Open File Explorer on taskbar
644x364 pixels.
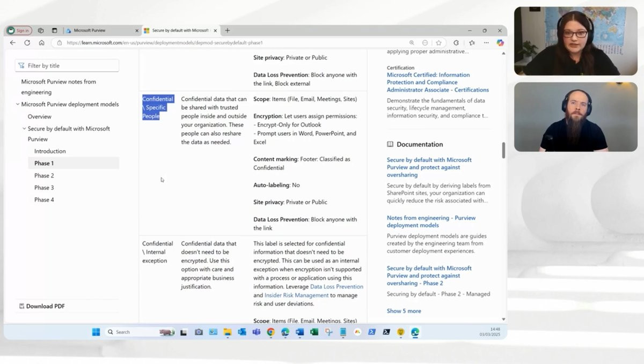click(x=228, y=332)
